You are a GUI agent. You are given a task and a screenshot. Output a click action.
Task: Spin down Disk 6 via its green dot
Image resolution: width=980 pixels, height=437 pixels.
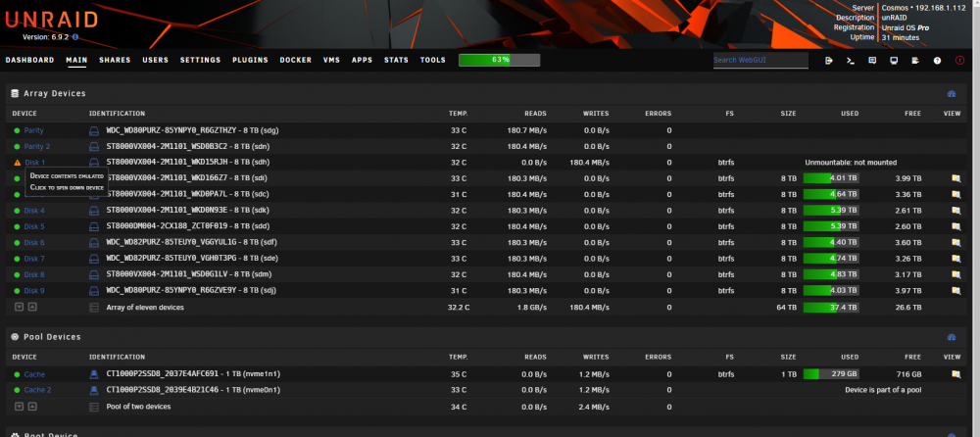click(17, 243)
